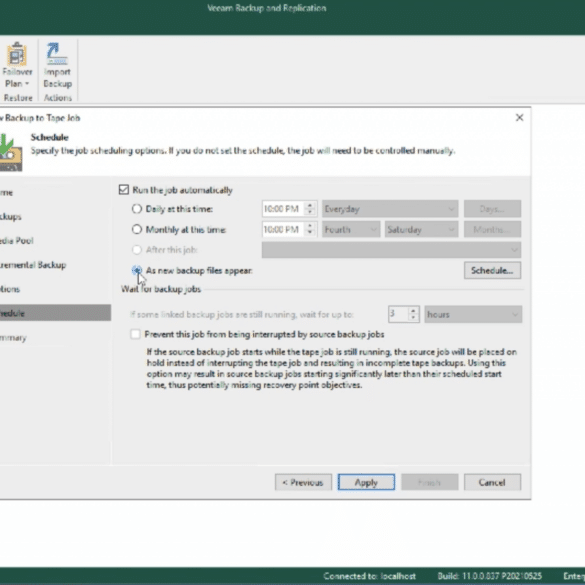Click the monthly time spinner arrows

tap(310, 229)
